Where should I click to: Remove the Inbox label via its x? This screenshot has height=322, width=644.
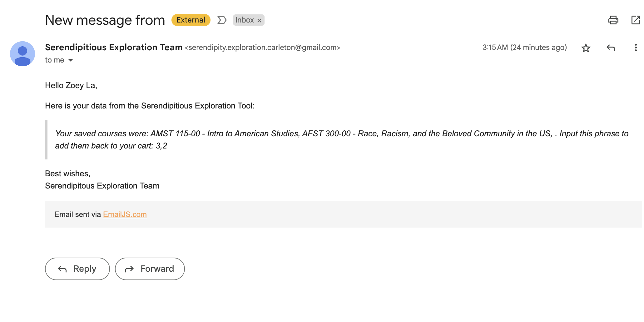259,20
